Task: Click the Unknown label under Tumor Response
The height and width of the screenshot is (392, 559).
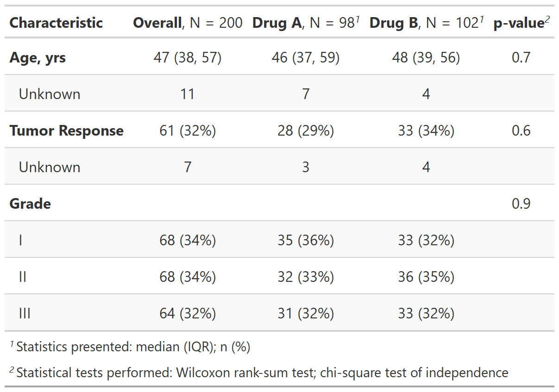Action: (50, 168)
